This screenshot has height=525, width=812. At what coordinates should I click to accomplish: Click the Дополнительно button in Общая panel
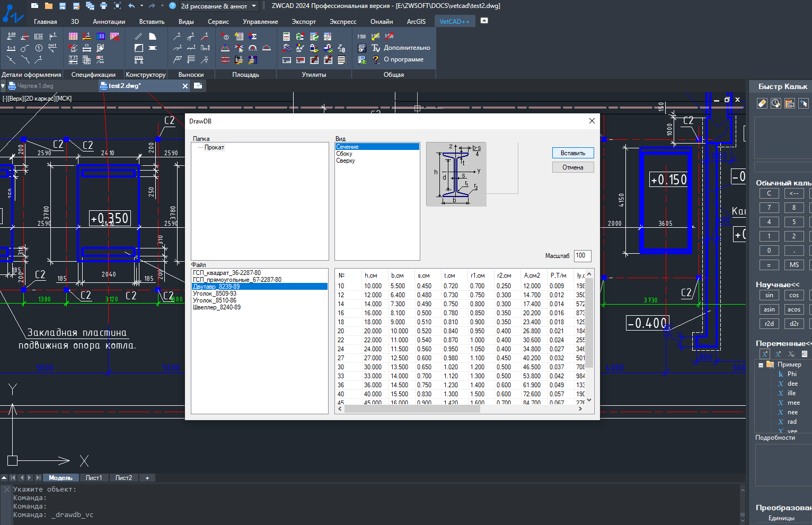(407, 48)
